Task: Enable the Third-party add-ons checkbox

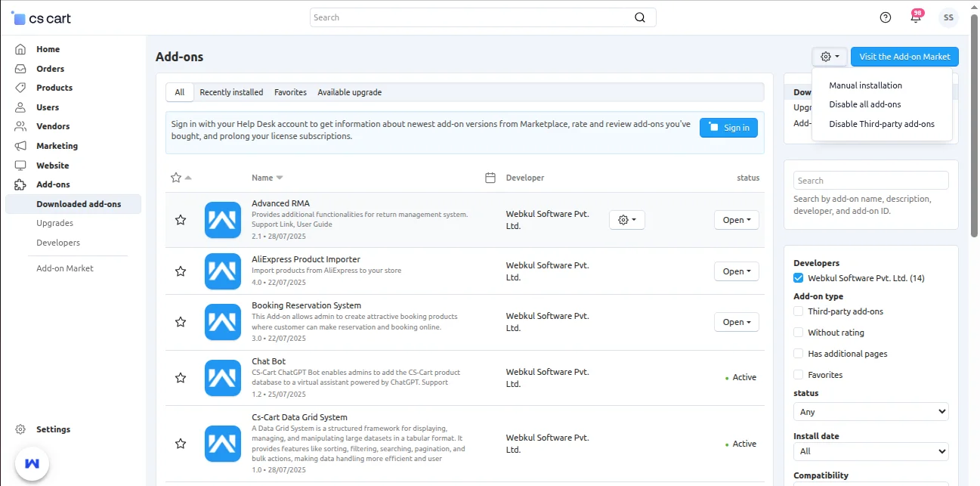Action: click(799, 311)
